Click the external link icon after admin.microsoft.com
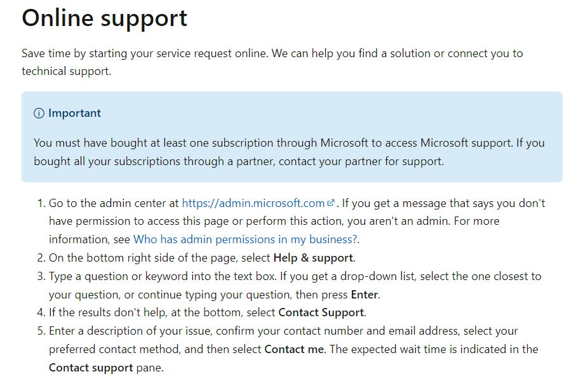Screen dimensions: 588x381 [330, 203]
